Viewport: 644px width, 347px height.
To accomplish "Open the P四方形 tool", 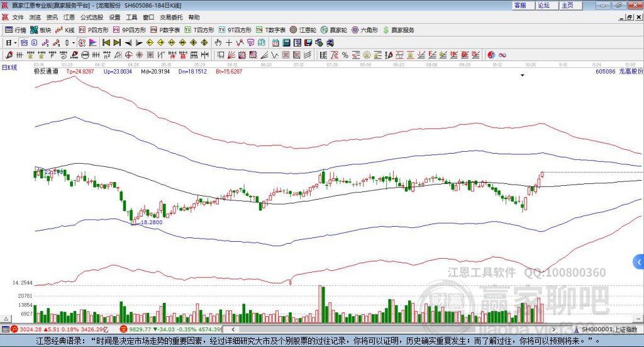I will point(94,30).
